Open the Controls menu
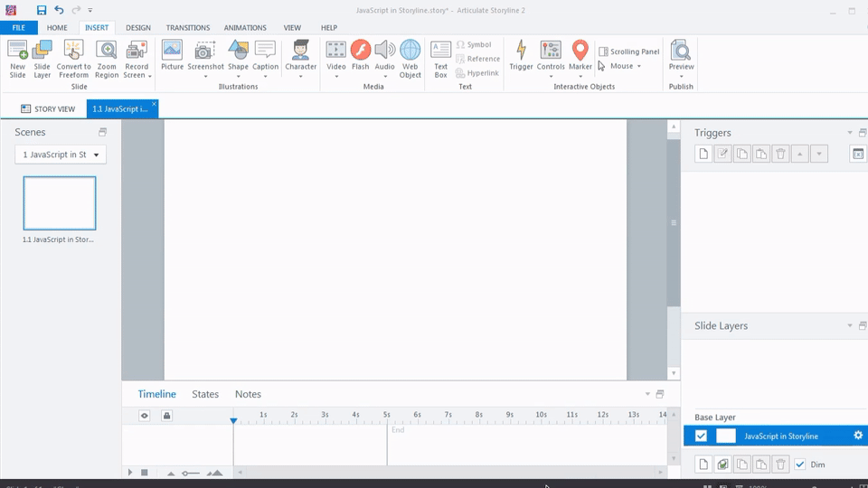Image resolution: width=868 pixels, height=488 pixels. [551, 58]
